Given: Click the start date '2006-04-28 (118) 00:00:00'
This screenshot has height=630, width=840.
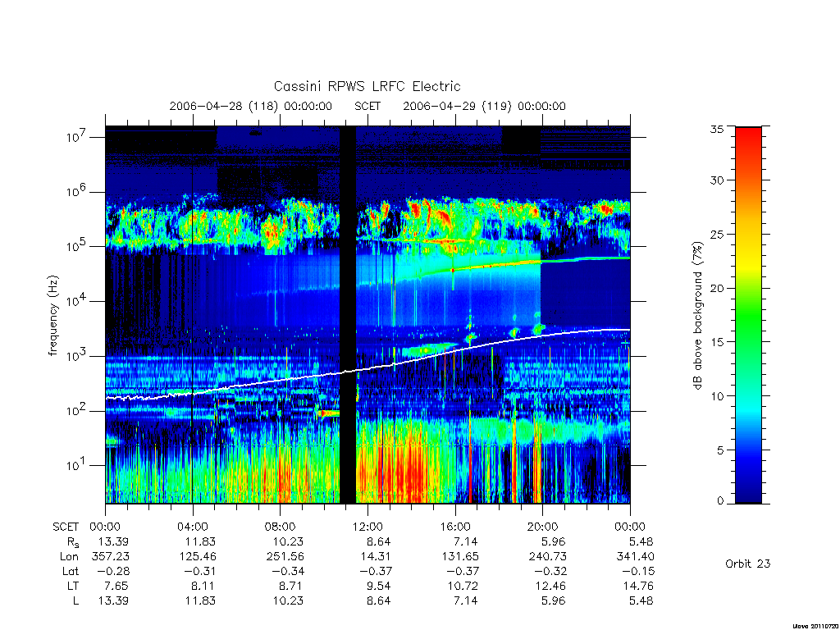Looking at the screenshot, I should click(251, 106).
